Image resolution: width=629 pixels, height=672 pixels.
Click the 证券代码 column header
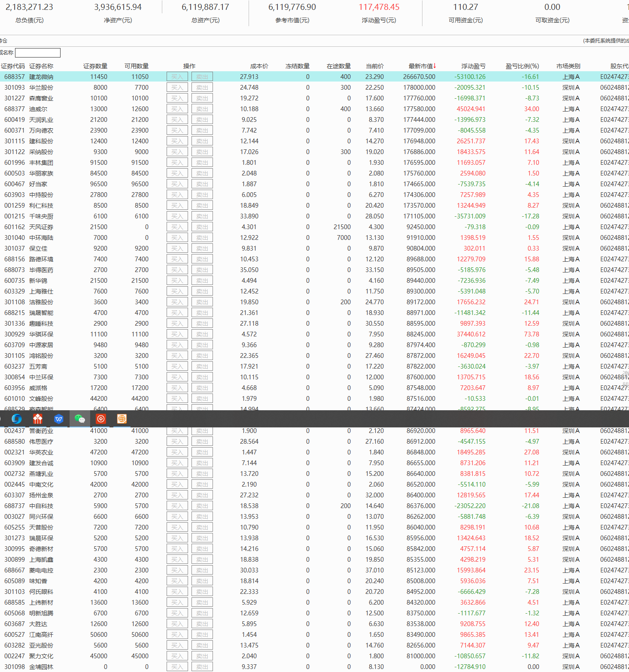13,66
